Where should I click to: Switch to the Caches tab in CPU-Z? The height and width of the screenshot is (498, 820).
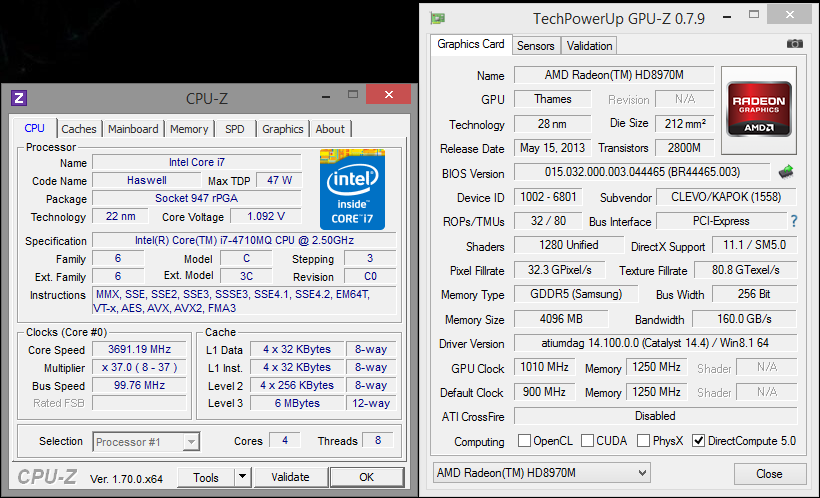point(79,129)
